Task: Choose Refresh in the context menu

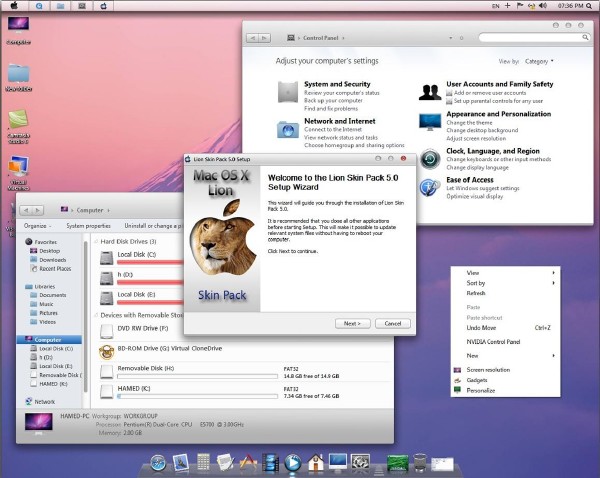Action: point(475,293)
